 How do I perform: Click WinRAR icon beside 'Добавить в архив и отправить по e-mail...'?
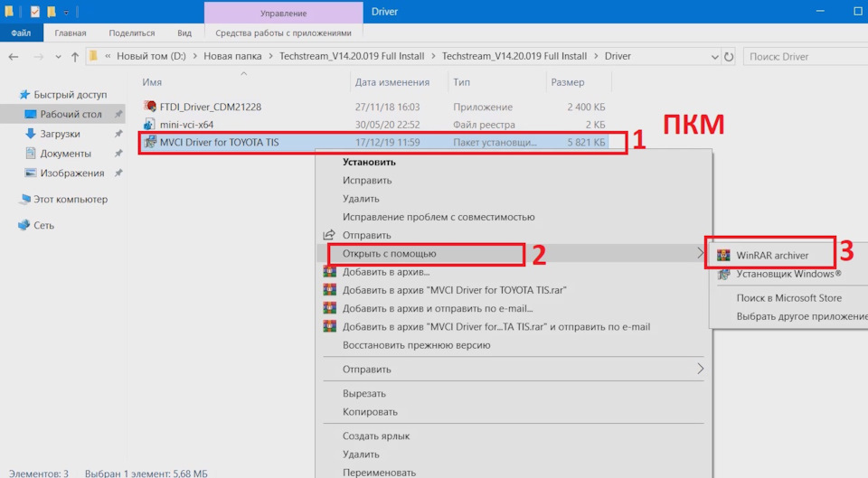tap(330, 308)
